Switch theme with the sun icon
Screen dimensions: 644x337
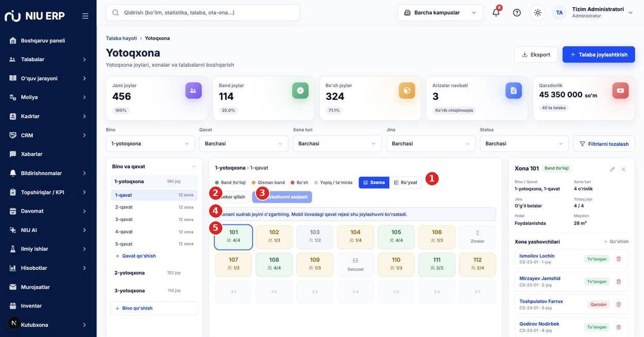[x=538, y=12]
